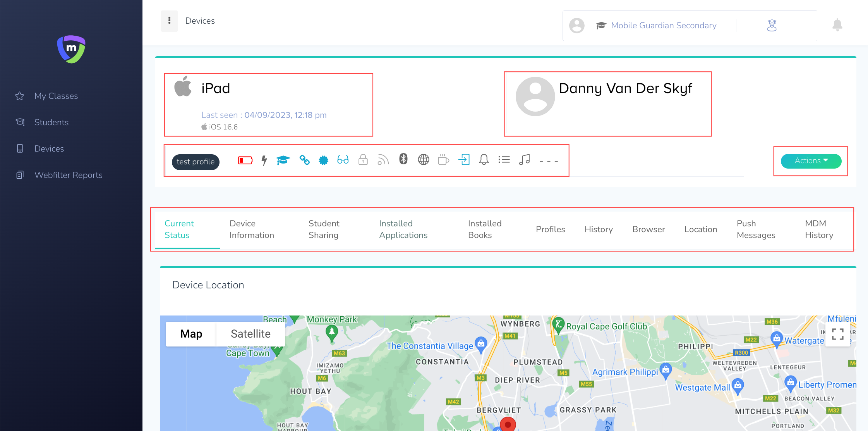
Task: Click the Royal Cape Golf Club map label
Action: click(x=607, y=326)
